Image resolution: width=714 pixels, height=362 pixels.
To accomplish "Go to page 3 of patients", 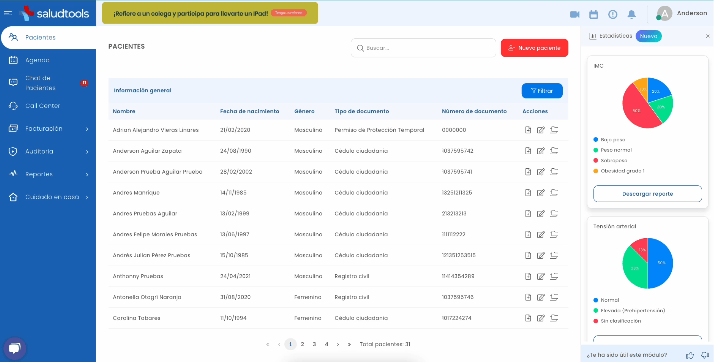I will click(x=314, y=344).
